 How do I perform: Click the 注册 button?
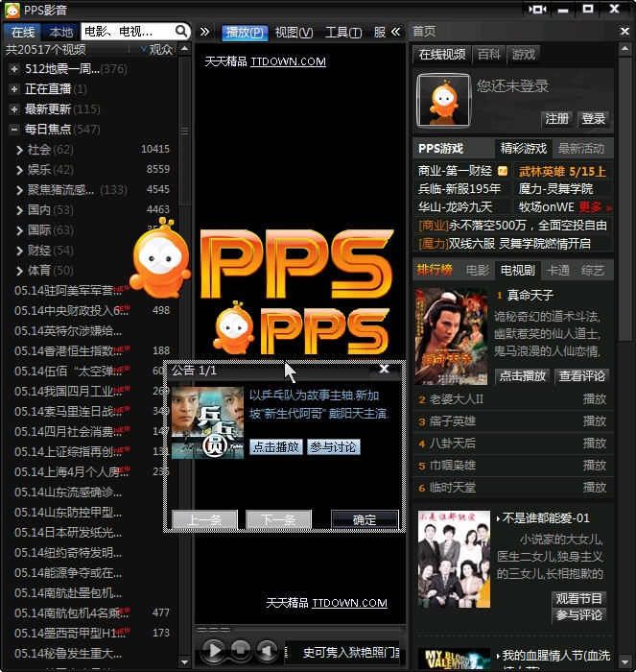(x=556, y=119)
